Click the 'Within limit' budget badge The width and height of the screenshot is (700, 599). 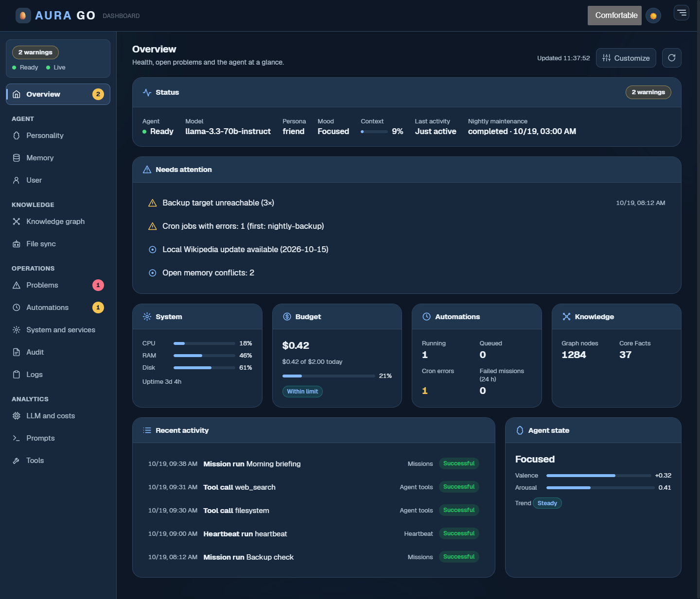point(302,392)
